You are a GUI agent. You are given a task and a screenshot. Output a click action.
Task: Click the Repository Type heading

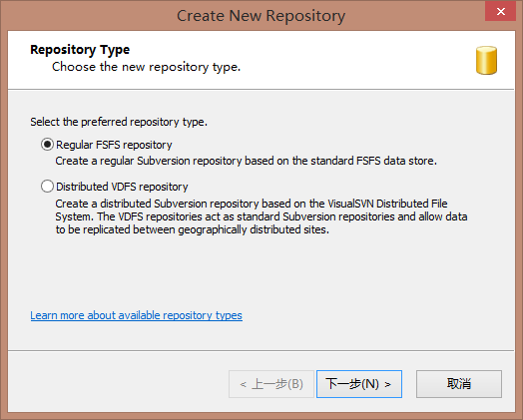[80, 50]
